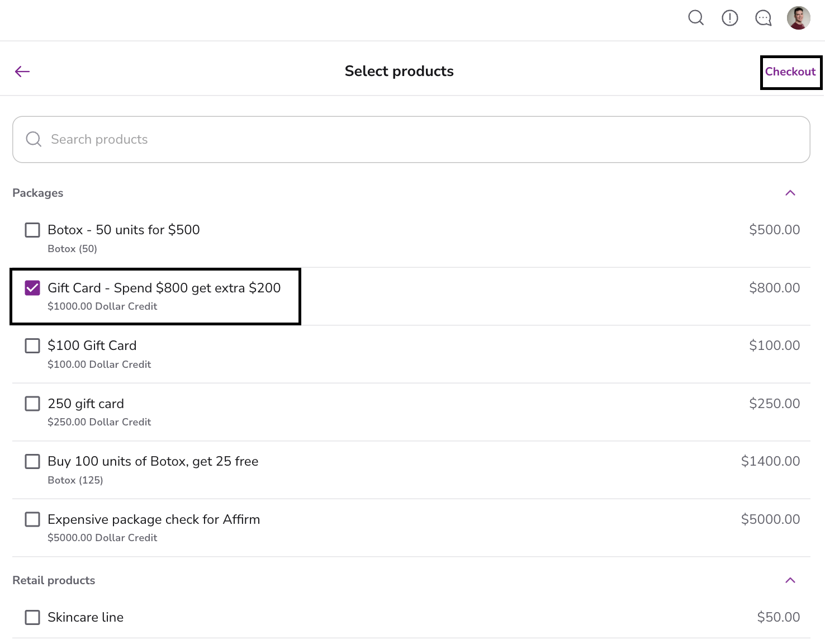Click the search magnifier icon in header
825x644 pixels.
696,18
